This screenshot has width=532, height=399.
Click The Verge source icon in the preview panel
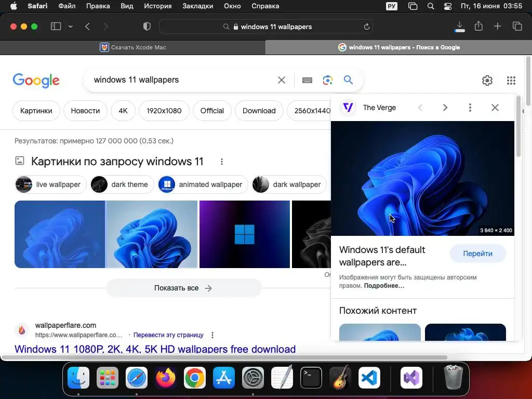(348, 108)
